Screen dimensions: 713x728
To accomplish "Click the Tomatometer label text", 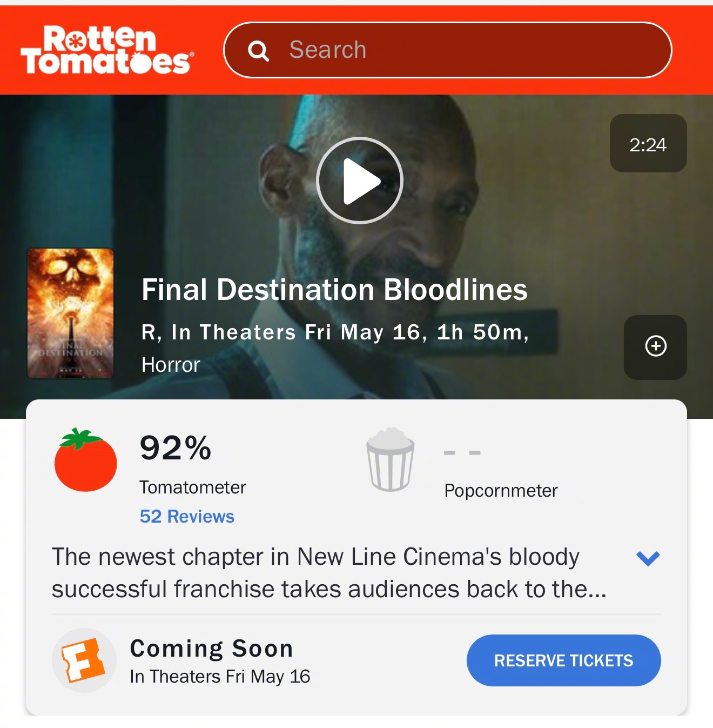I will coord(192,487).
